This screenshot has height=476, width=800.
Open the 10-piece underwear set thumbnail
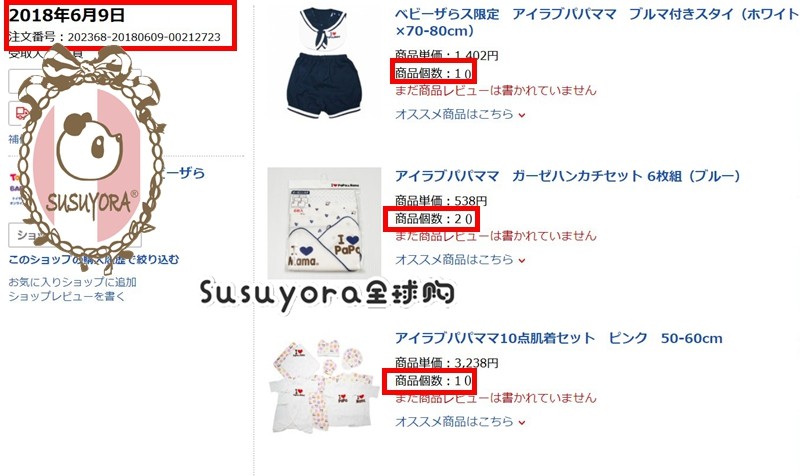[324, 385]
